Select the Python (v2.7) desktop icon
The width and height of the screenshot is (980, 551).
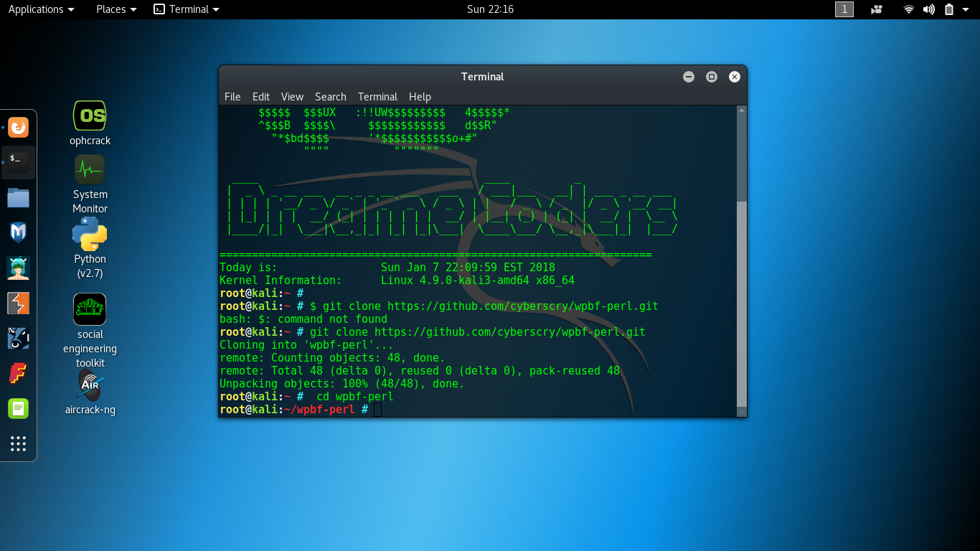coord(90,248)
